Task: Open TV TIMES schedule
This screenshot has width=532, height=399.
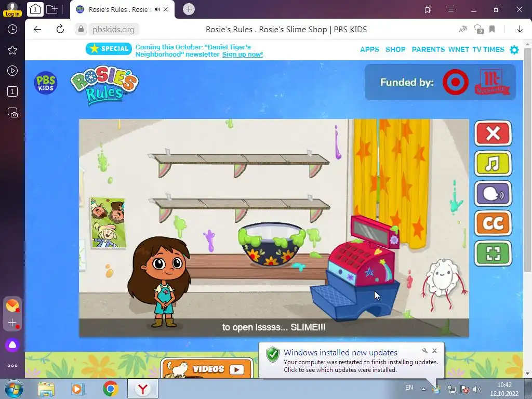Action: (x=488, y=49)
